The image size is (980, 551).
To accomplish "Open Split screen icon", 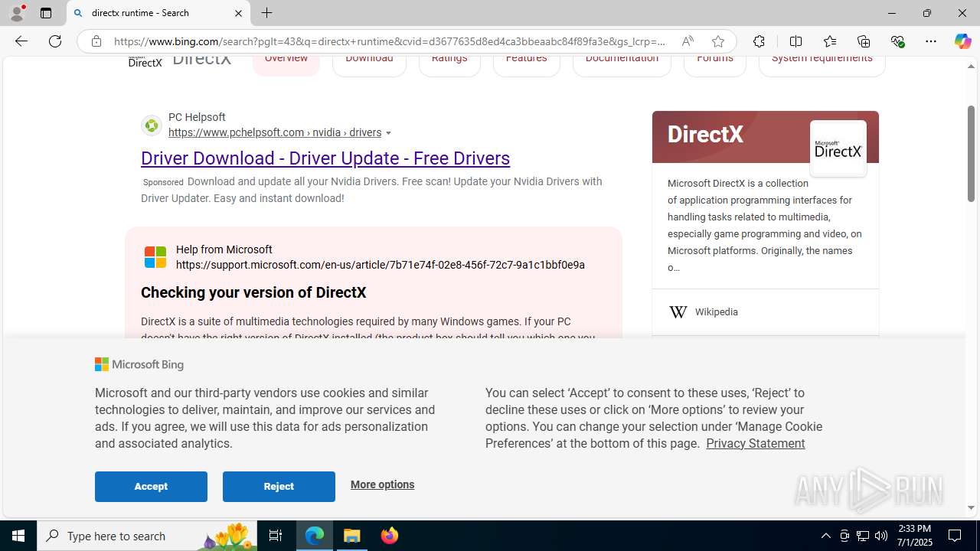I will 795,41.
